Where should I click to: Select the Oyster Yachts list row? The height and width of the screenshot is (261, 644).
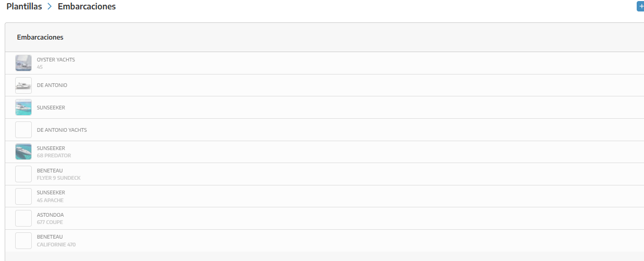point(324,63)
